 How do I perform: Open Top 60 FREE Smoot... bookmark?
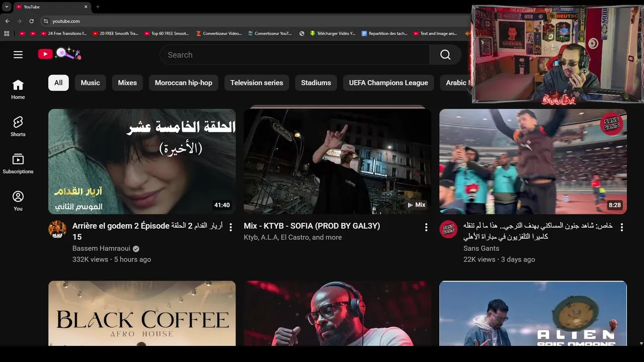(x=167, y=34)
